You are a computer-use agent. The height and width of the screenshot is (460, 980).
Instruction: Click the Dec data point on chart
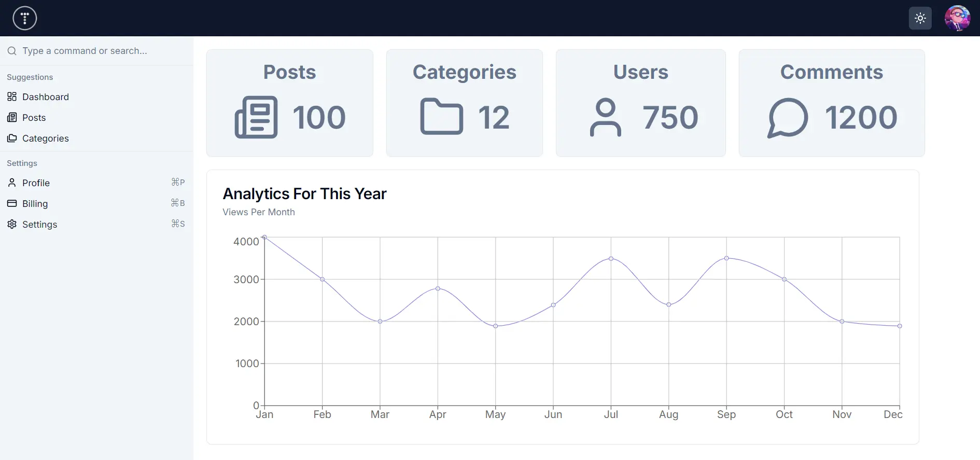(x=900, y=326)
